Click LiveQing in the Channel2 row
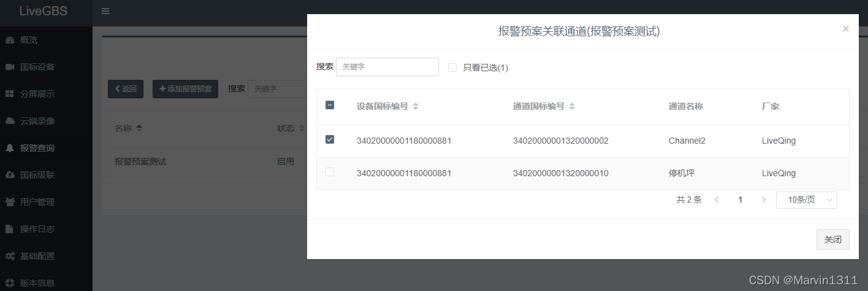The image size is (868, 291). tap(779, 141)
